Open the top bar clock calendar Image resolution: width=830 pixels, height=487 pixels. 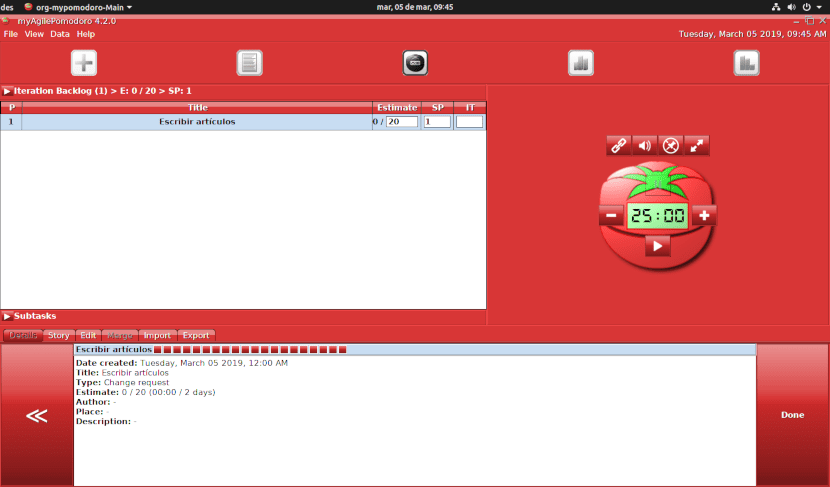[x=415, y=7]
